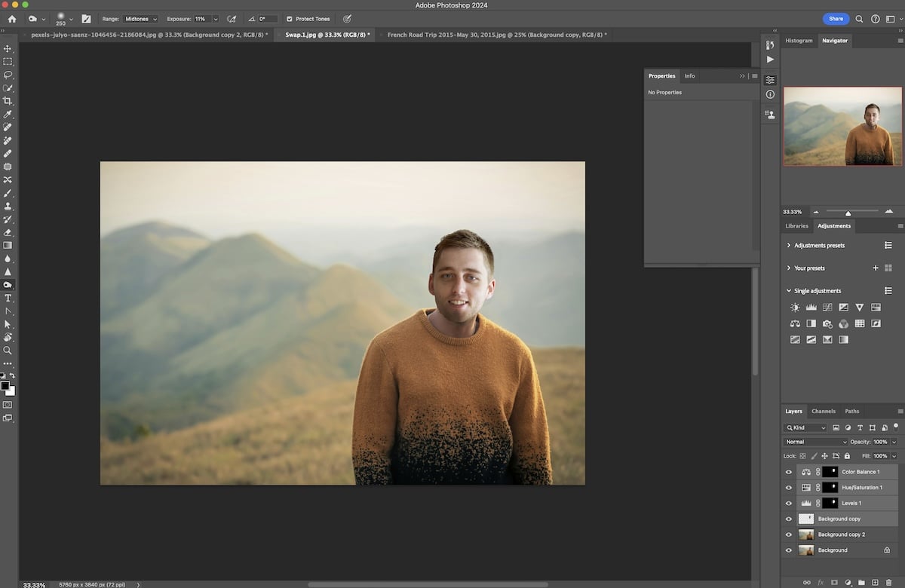Screen dimensions: 905x588
Task: Select the Zoom tool
Action: click(x=8, y=350)
